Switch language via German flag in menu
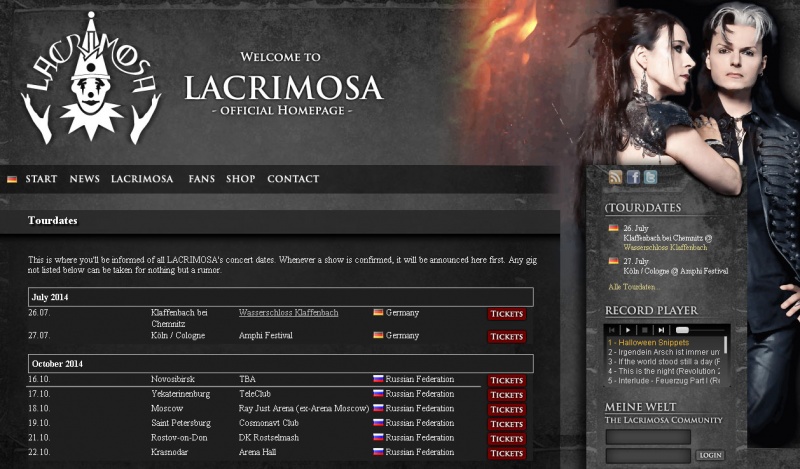The width and height of the screenshot is (800, 469). point(12,179)
